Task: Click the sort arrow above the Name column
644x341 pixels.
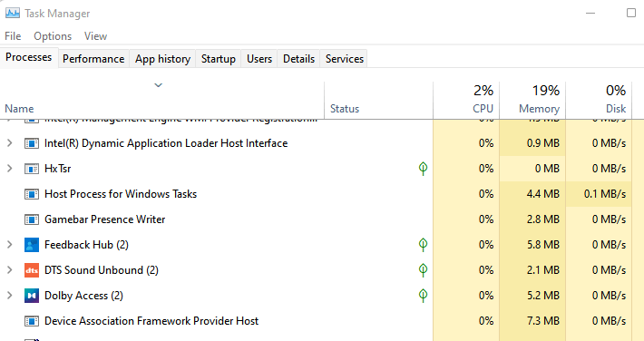Action: [158, 85]
